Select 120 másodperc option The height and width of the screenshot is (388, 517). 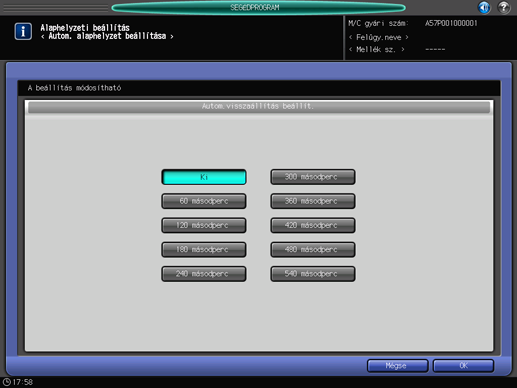pyautogui.click(x=204, y=225)
